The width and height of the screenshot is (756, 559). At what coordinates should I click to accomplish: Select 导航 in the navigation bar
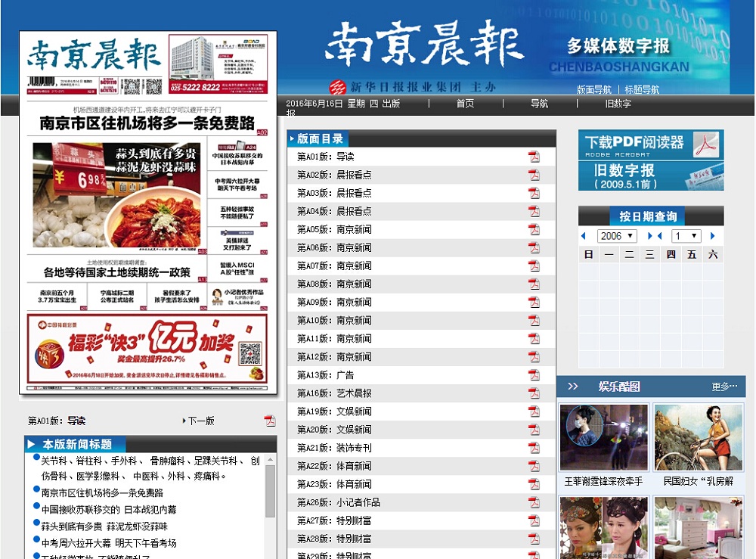point(540,103)
